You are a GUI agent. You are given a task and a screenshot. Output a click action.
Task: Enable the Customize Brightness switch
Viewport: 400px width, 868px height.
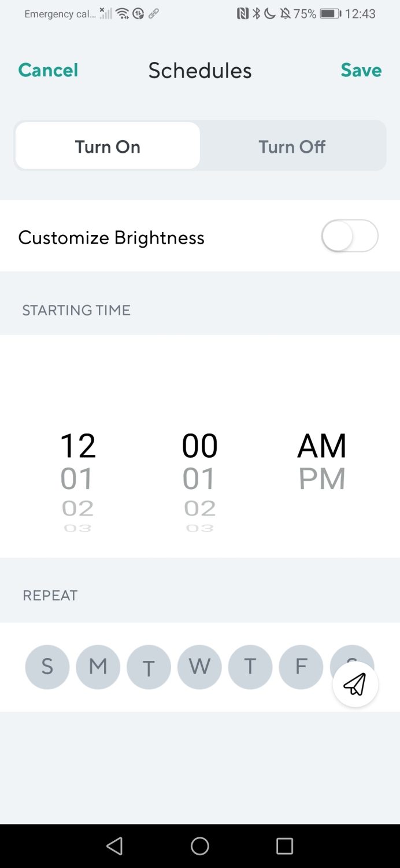point(350,236)
